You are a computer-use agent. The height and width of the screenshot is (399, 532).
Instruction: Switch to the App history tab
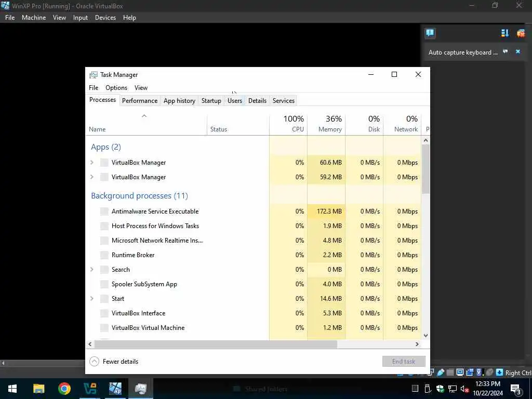point(179,101)
